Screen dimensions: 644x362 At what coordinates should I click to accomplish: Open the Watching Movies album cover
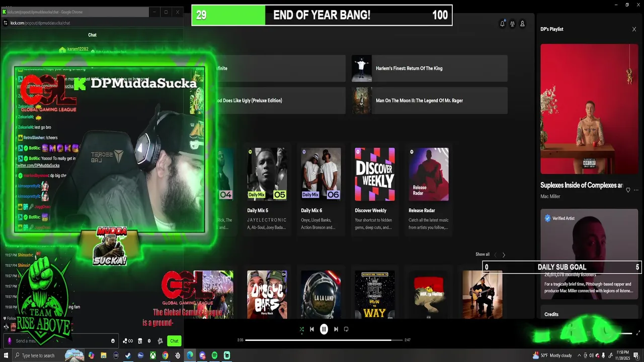[x=589, y=109]
